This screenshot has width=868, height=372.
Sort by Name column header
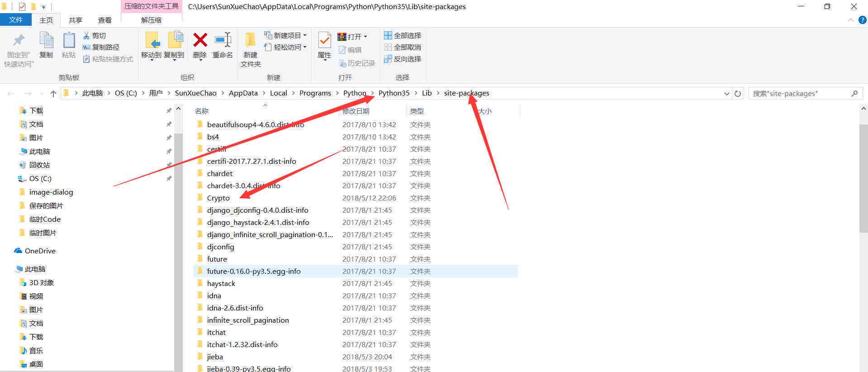click(202, 111)
